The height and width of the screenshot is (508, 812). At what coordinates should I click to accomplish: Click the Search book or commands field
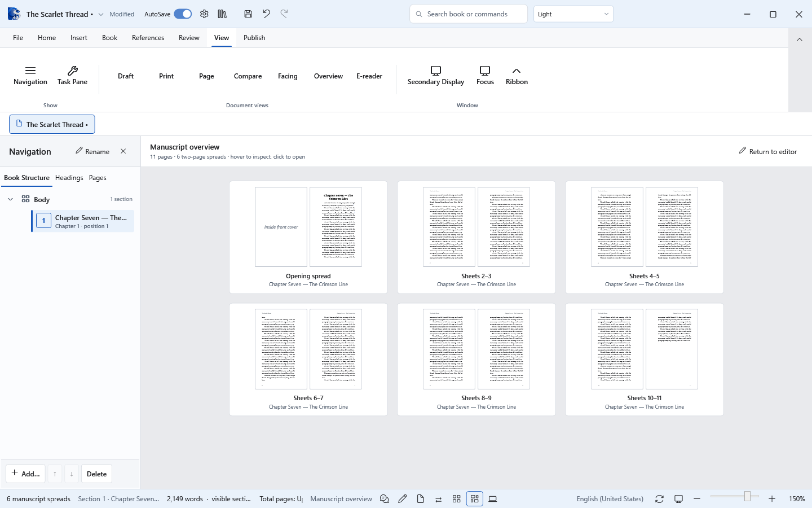coord(469,14)
